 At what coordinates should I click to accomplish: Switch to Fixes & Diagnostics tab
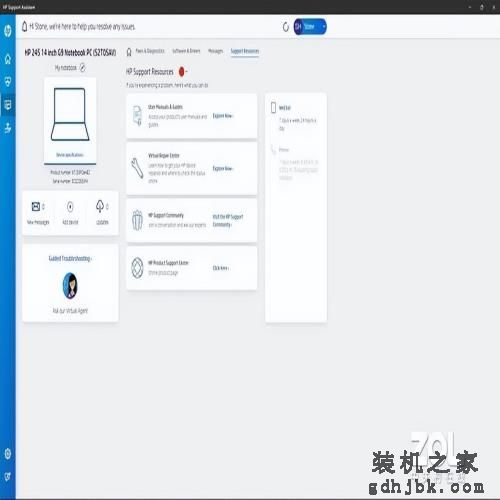pos(150,51)
